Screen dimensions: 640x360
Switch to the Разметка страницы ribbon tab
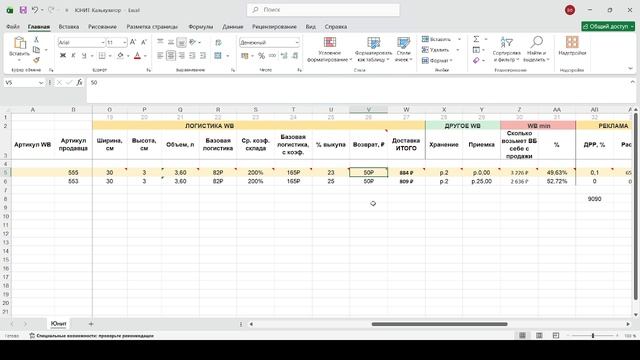coord(152,27)
